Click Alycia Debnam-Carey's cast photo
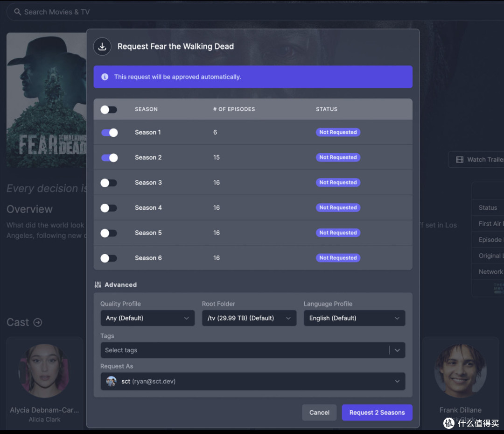The height and width of the screenshot is (434, 504). coord(44,371)
